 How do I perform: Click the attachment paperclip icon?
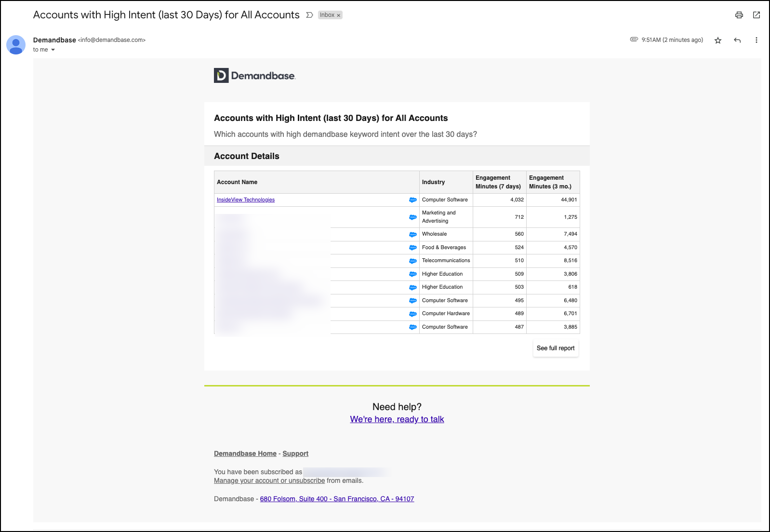634,40
